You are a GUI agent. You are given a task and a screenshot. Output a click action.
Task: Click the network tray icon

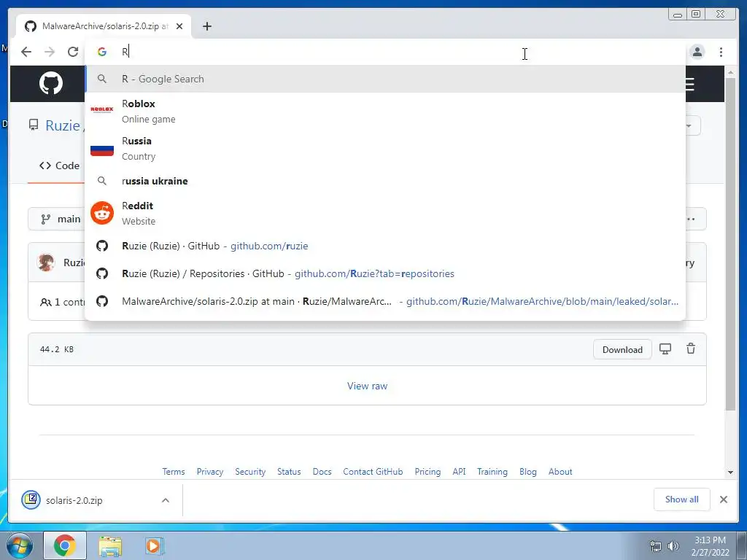pos(656,546)
